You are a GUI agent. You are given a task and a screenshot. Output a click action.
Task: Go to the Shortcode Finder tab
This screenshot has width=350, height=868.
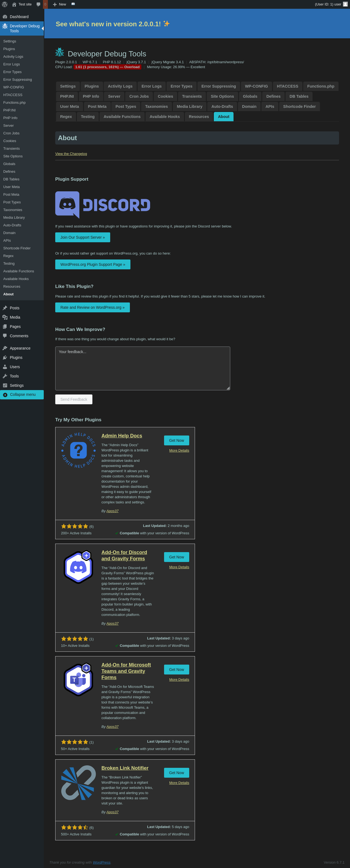pos(299,106)
